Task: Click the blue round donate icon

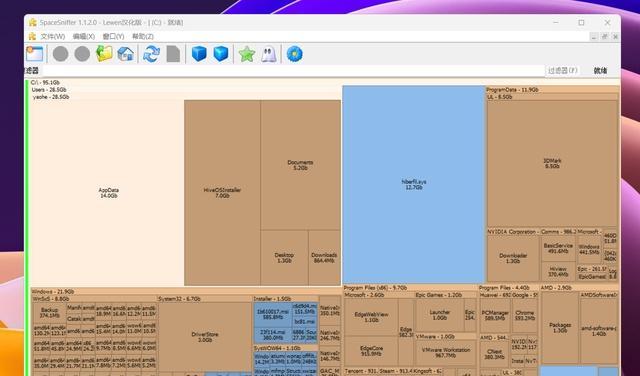Action: coord(295,54)
